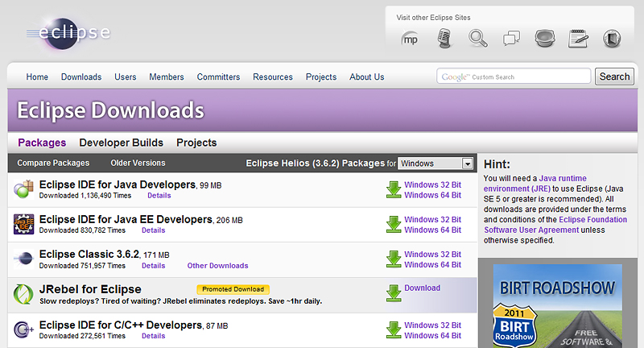Download Windows 32 Bit C/C++ Developers
This screenshot has width=644, height=348.
pyautogui.click(x=432, y=325)
